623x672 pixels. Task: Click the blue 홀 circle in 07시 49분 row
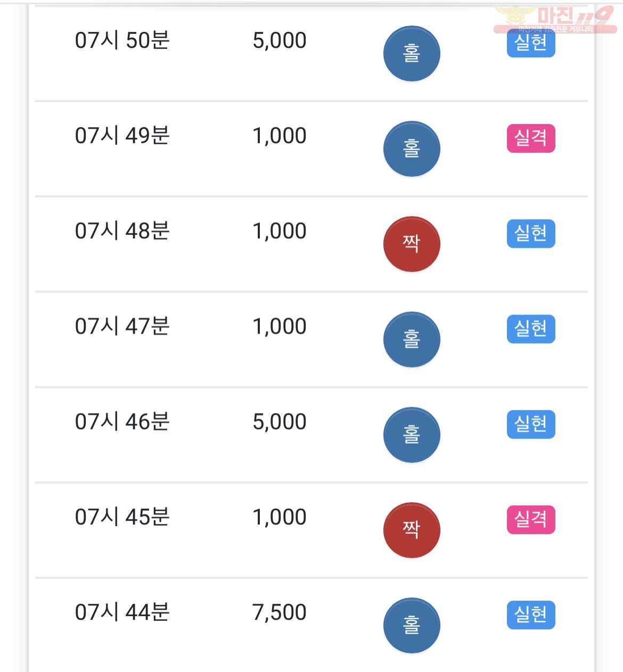tap(412, 148)
